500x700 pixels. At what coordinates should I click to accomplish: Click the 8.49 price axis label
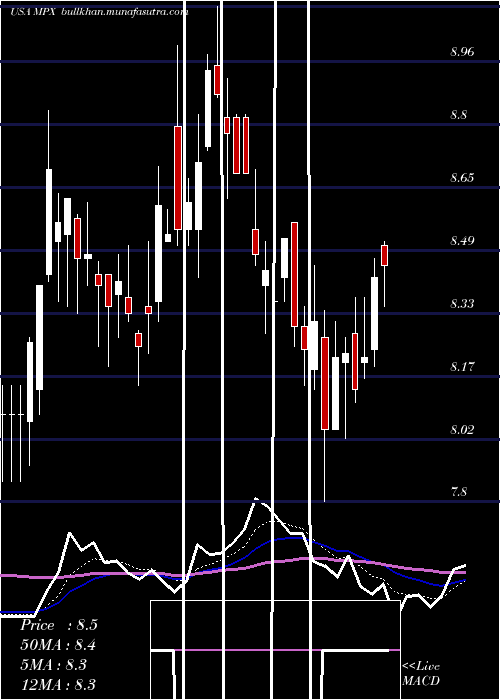[x=462, y=241]
